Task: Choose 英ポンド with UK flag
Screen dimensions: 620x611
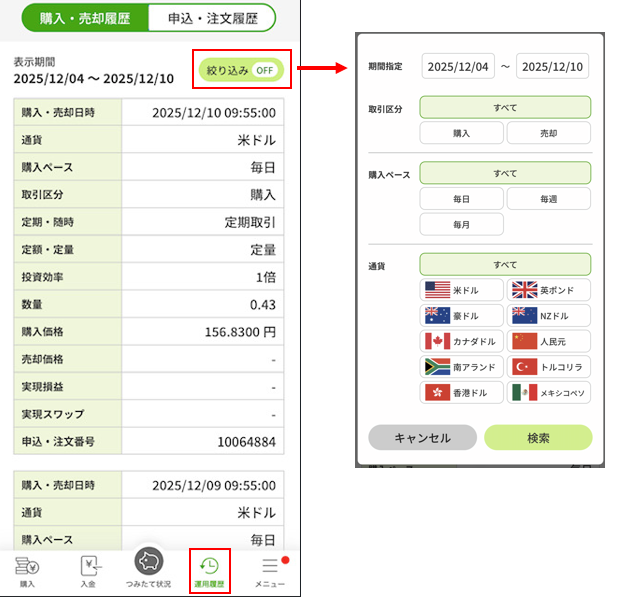Action: pyautogui.click(x=549, y=290)
